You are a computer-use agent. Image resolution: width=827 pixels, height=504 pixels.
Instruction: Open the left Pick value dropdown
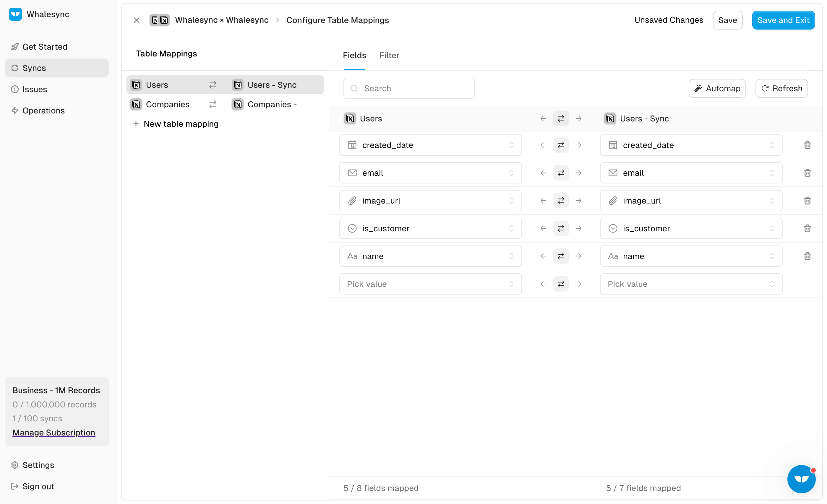coord(430,284)
